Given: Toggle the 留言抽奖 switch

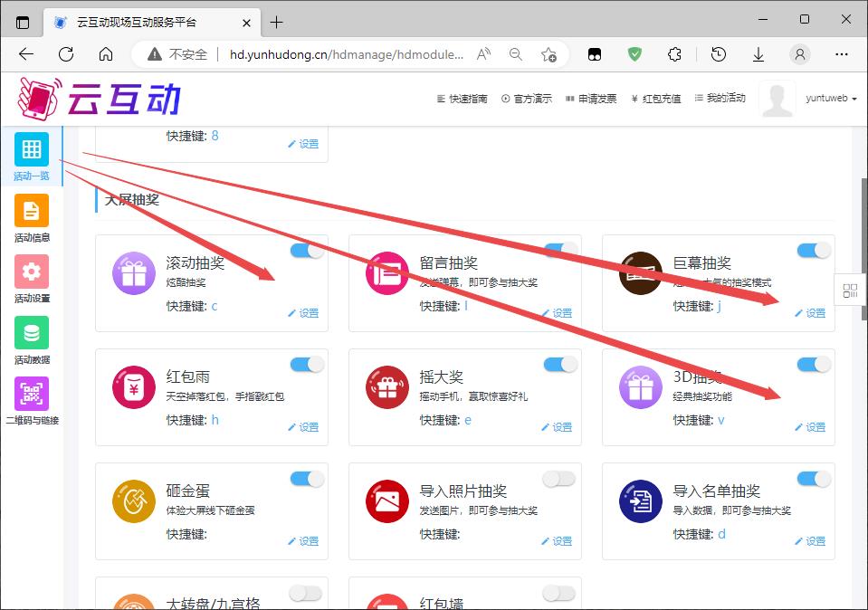Looking at the screenshot, I should [x=560, y=251].
